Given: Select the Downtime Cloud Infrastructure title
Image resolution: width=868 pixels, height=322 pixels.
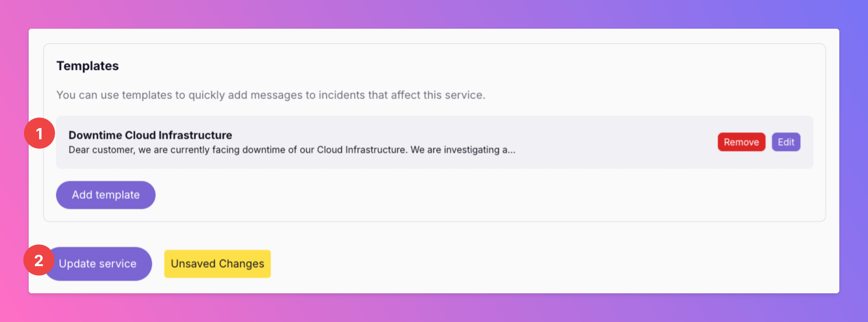Looking at the screenshot, I should point(150,135).
